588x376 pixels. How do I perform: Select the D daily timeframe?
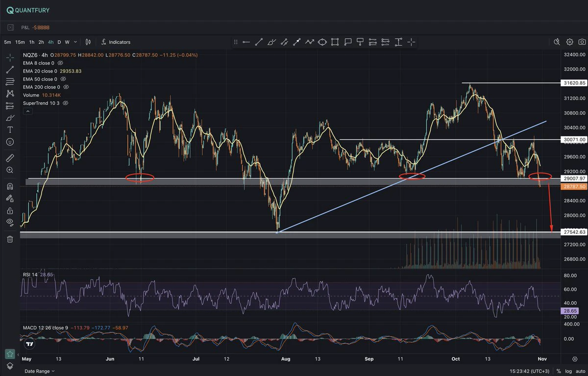point(59,42)
